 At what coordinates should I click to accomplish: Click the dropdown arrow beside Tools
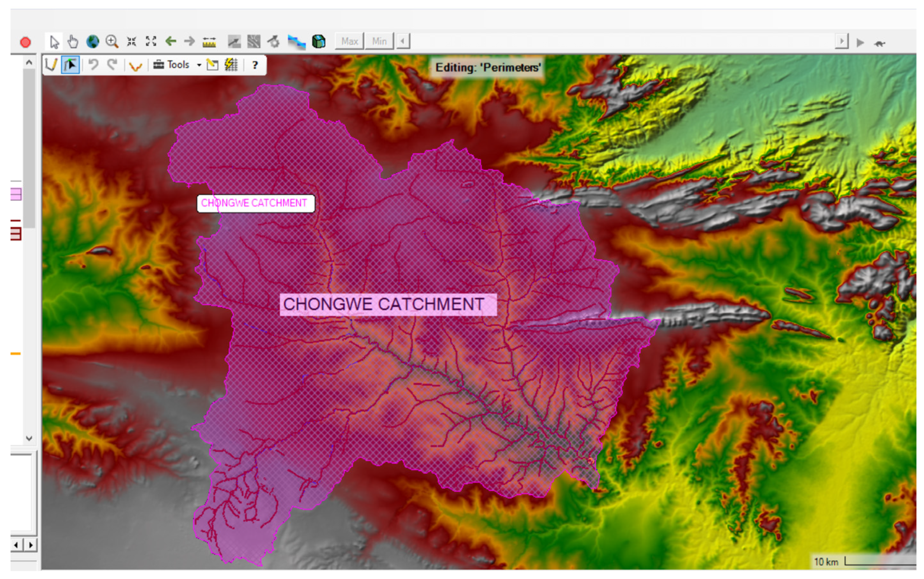tap(199, 65)
